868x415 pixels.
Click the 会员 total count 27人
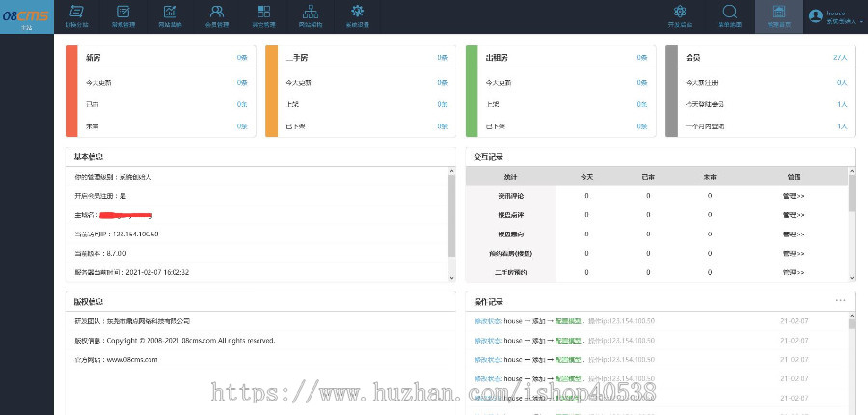point(840,58)
